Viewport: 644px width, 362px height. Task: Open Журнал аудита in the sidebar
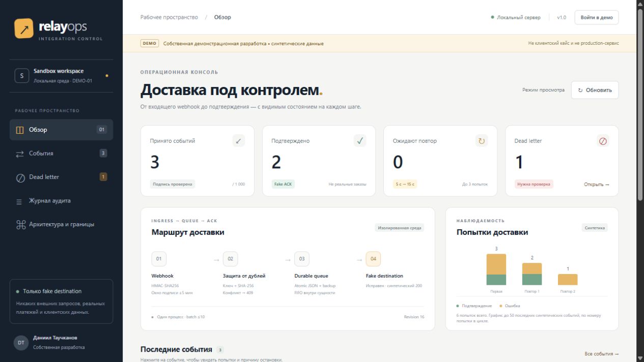click(61, 201)
